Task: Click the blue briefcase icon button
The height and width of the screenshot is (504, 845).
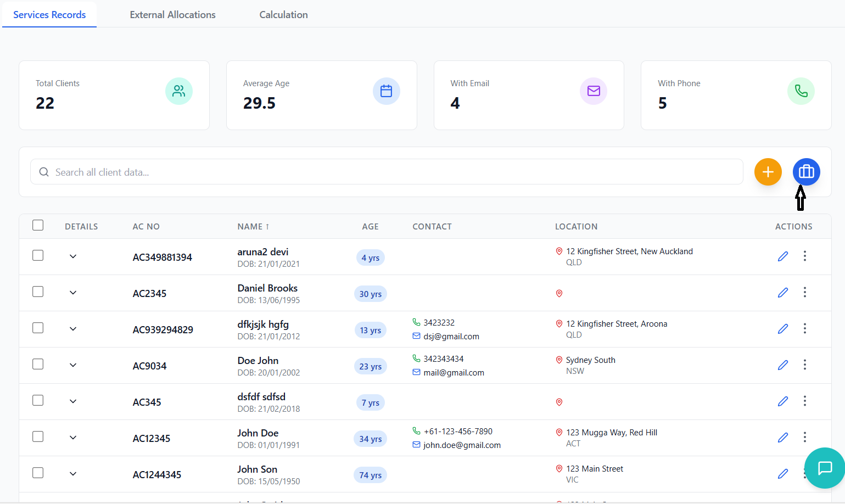Action: [x=806, y=172]
